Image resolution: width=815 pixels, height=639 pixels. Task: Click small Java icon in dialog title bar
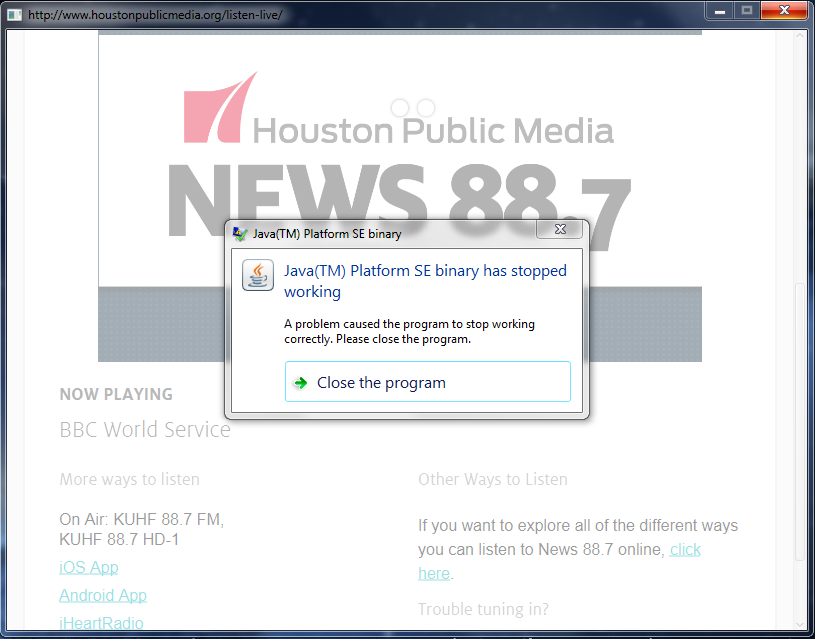tap(240, 234)
